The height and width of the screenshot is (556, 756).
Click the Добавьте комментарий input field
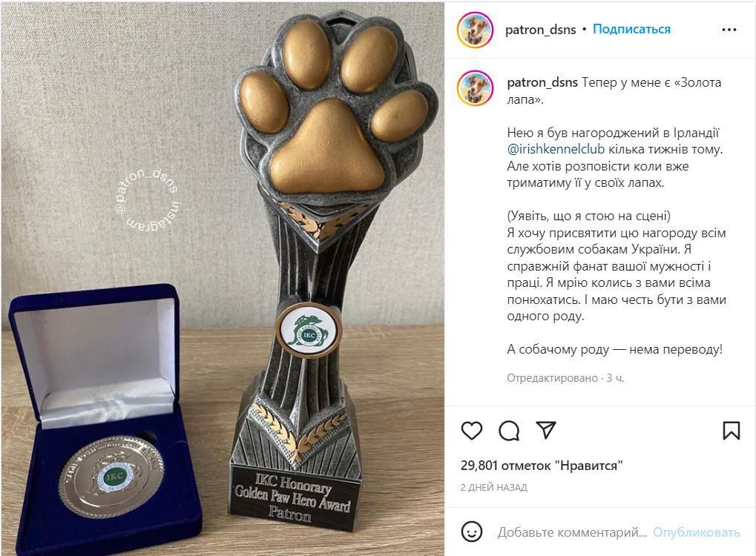click(x=572, y=532)
